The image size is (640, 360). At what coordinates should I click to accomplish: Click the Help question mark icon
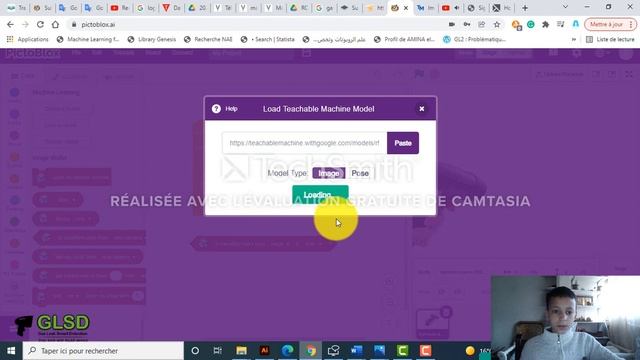216,109
